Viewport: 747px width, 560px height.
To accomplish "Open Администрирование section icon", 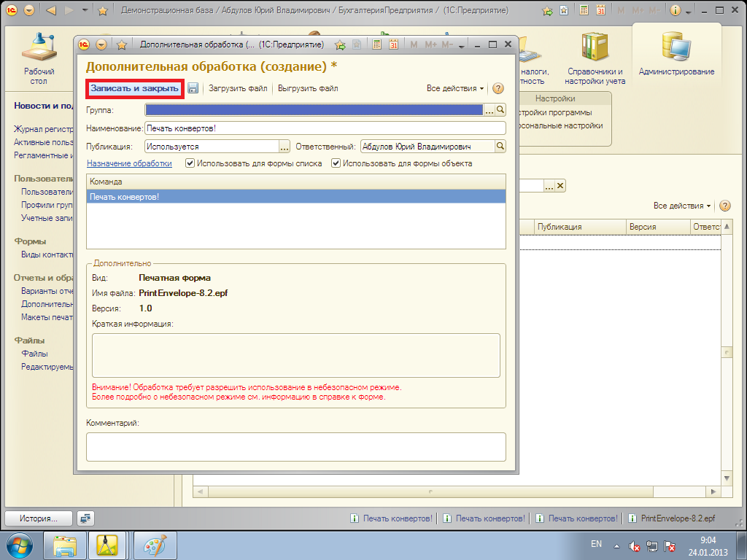I will [676, 55].
